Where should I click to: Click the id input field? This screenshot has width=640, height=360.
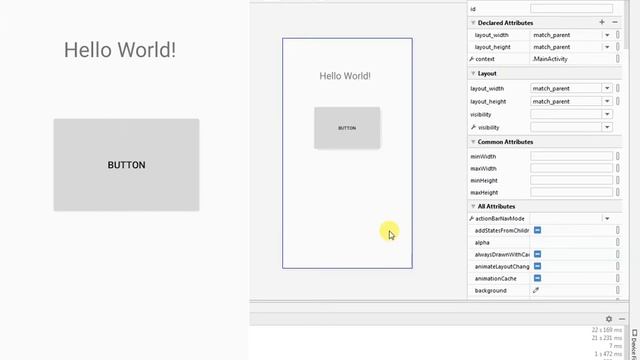coord(571,9)
